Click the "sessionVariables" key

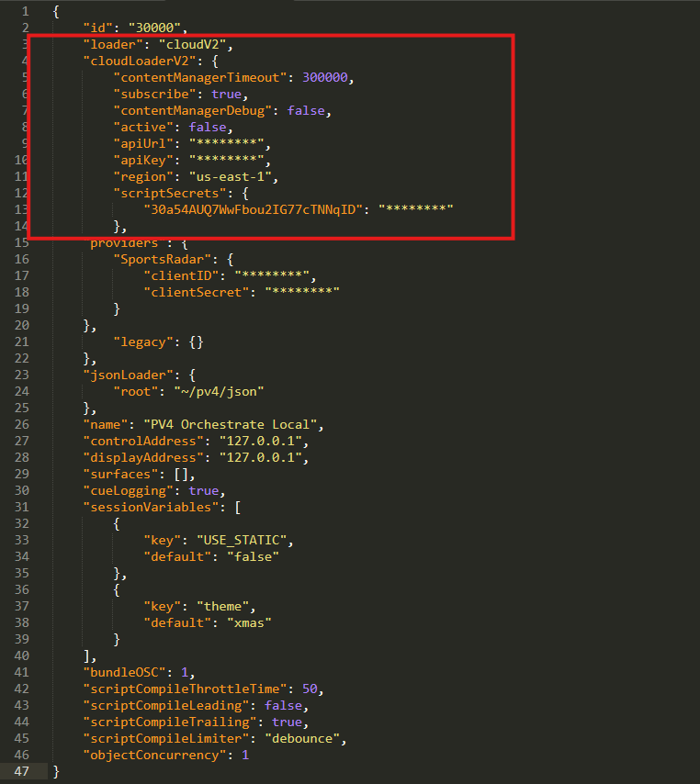(x=151, y=507)
